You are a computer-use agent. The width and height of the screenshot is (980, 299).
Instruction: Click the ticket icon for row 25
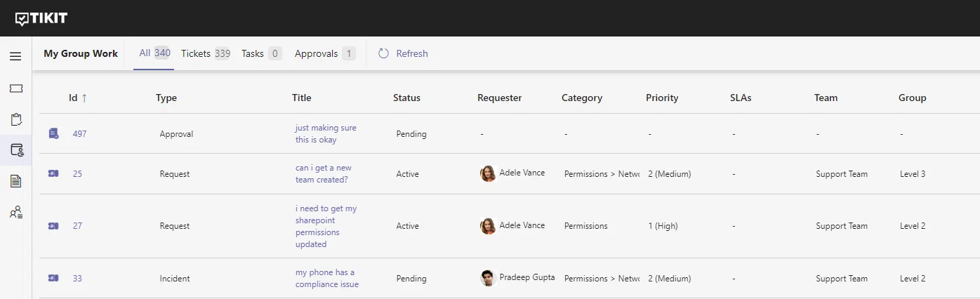pyautogui.click(x=53, y=173)
